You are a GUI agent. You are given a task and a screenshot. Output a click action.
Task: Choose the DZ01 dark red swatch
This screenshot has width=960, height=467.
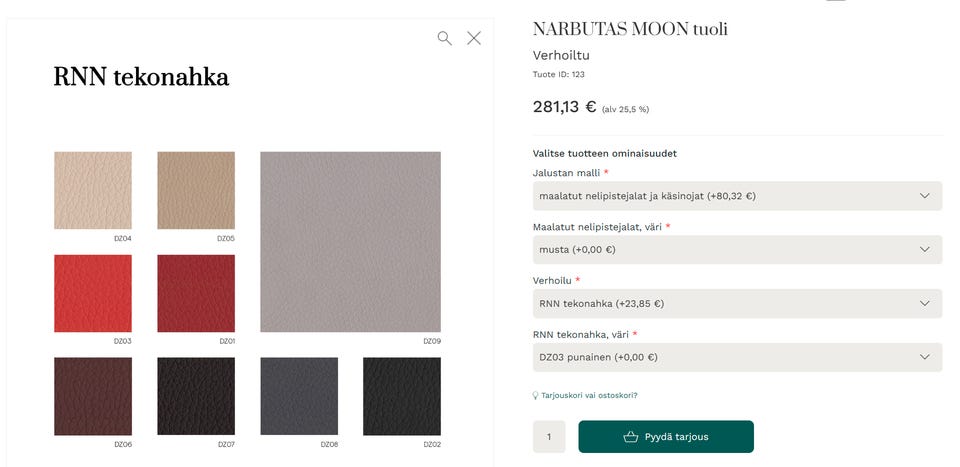tap(196, 294)
